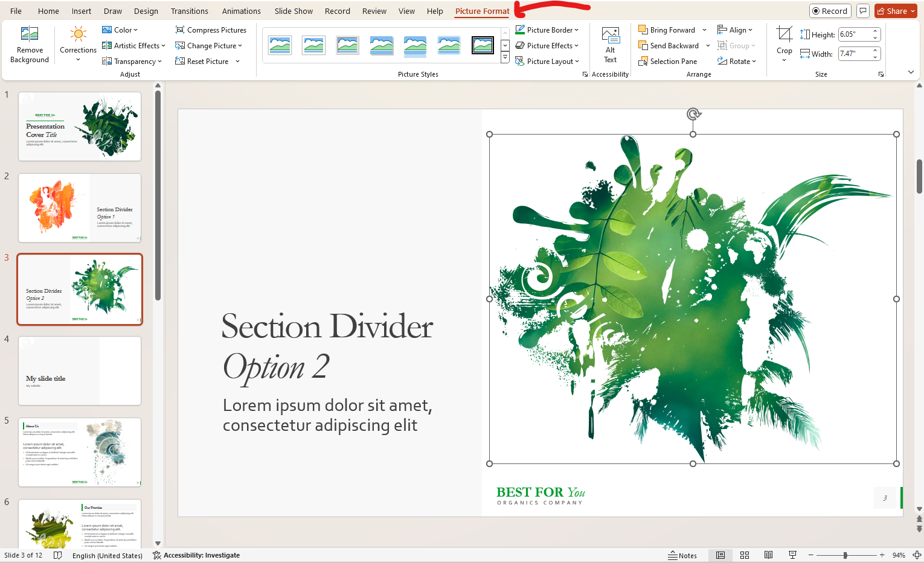Toggle the Notes pane visibility
Viewport: 924px width, 563px height.
(x=683, y=555)
